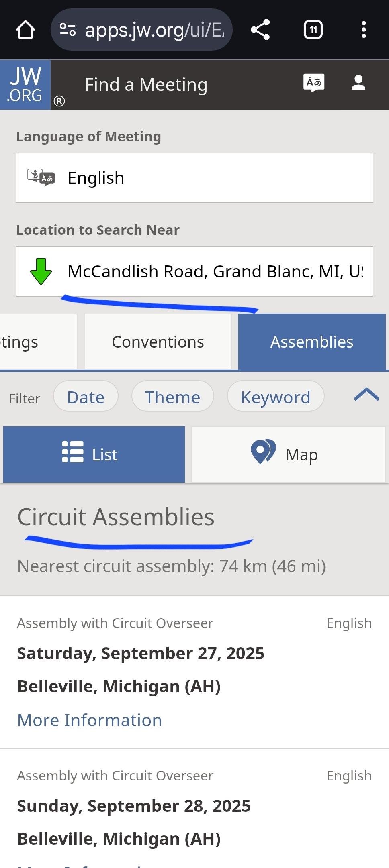Open More Information for September 27 assembly
Image resolution: width=389 pixels, height=868 pixels.
pos(90,720)
